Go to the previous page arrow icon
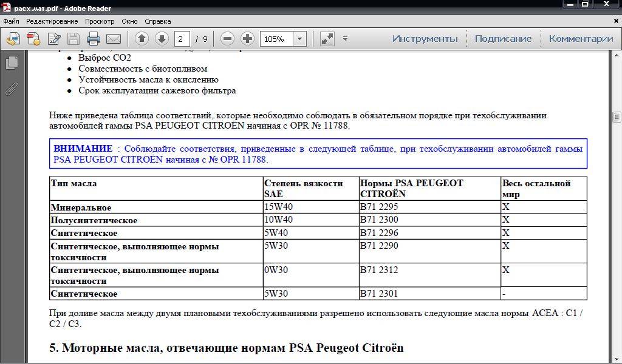This screenshot has width=622, height=364. [x=140, y=38]
